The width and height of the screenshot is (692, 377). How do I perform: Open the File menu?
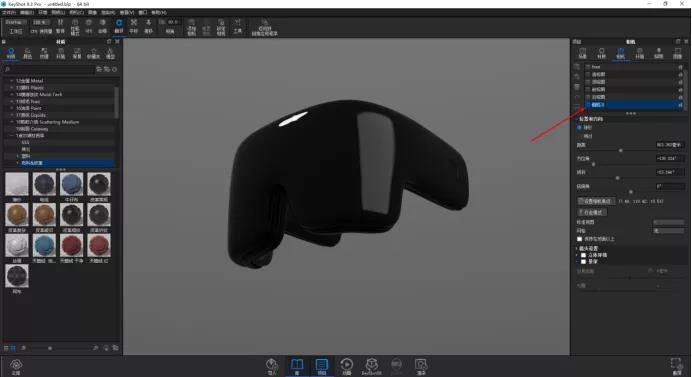click(8, 12)
